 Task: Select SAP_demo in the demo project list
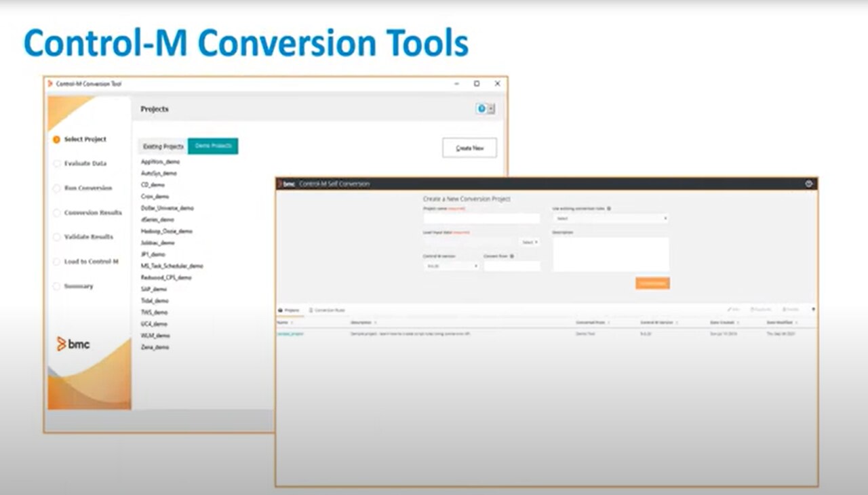[153, 289]
